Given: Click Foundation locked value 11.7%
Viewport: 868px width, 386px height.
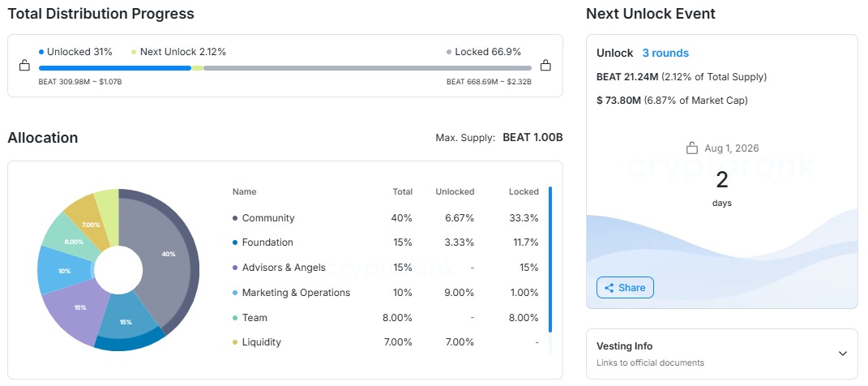Looking at the screenshot, I should coord(525,242).
